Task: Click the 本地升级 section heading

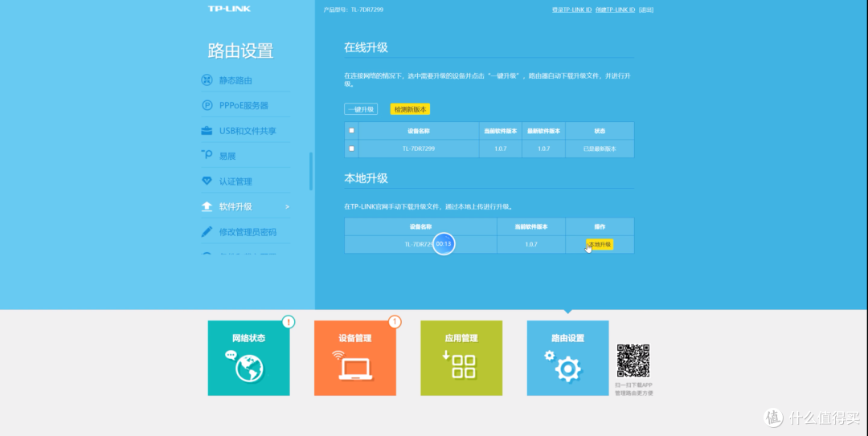Action: pyautogui.click(x=366, y=178)
